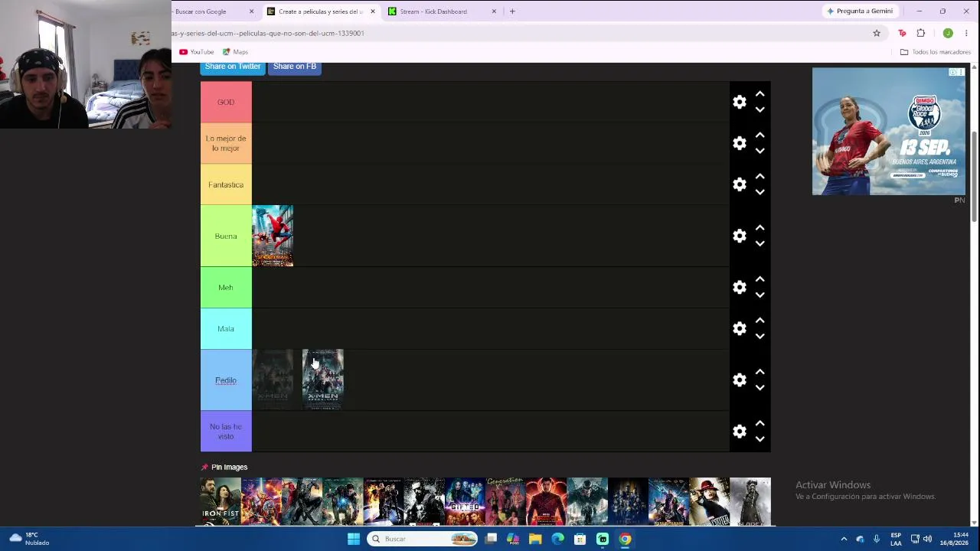
Task: Pick the Guardians of the Galaxy poster
Action: pos(668,501)
